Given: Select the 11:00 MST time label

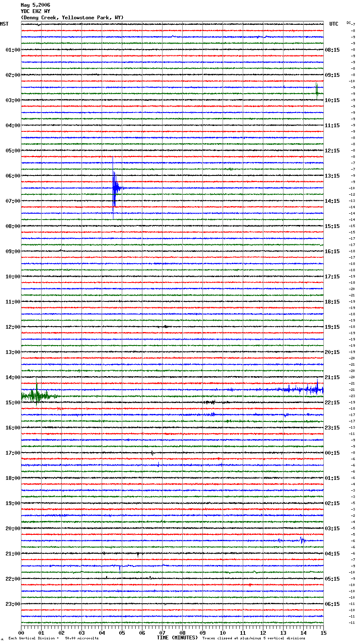Looking at the screenshot, I should (13, 302).
